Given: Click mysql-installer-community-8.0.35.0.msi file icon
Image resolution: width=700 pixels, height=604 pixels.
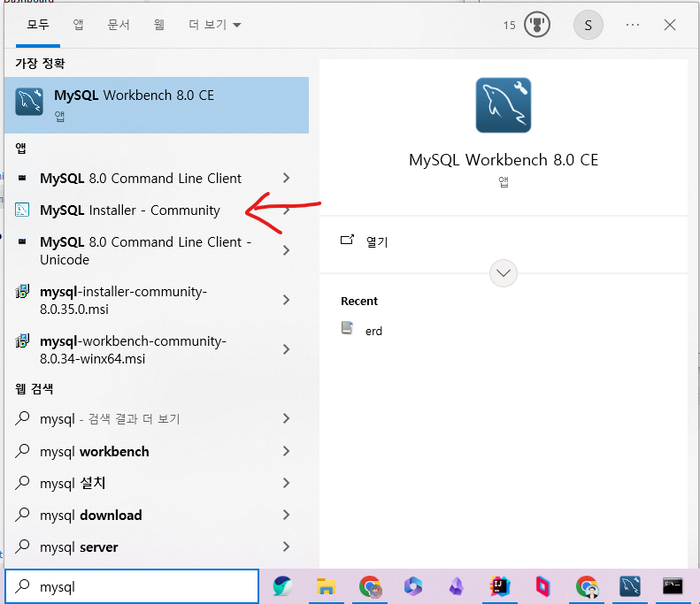Looking at the screenshot, I should [x=22, y=291].
